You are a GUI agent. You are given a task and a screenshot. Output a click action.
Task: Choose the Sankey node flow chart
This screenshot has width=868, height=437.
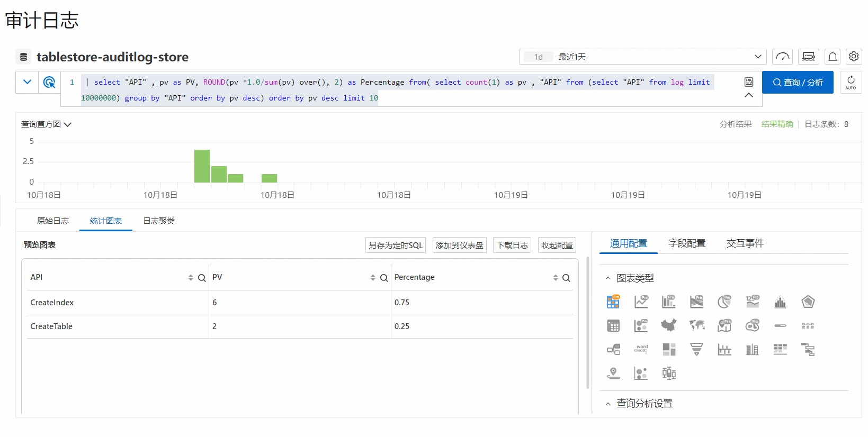[x=613, y=349]
